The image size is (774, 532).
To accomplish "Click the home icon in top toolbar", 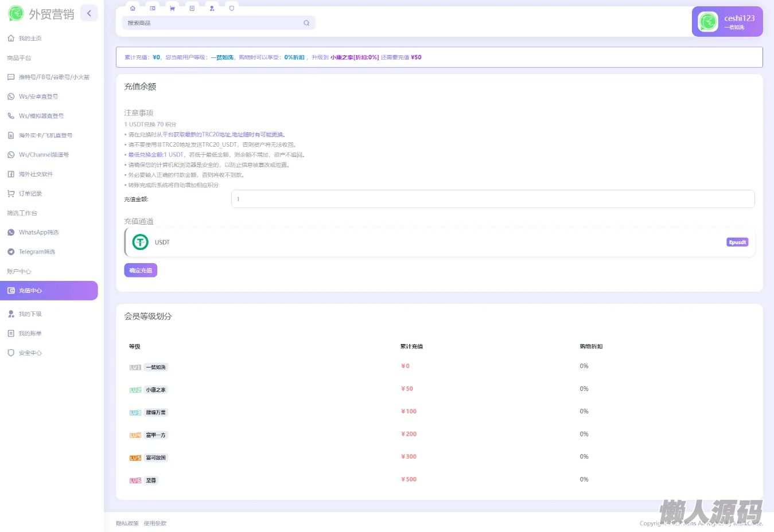I will point(133,9).
